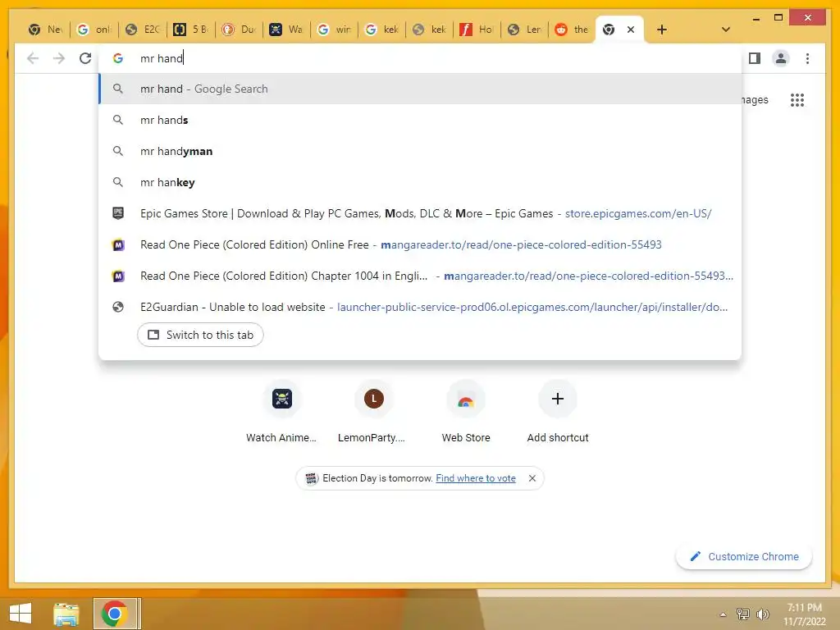Open Windows Start button
840x630 pixels.
(x=20, y=614)
